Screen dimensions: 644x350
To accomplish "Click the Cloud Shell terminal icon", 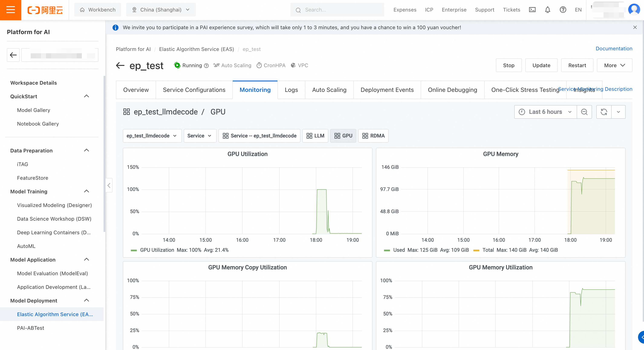I will click(x=532, y=10).
